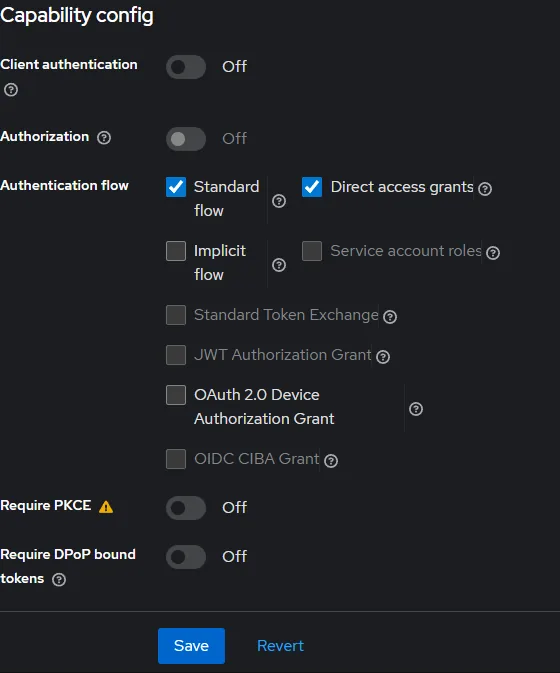Check the Service account roles checkbox

312,251
